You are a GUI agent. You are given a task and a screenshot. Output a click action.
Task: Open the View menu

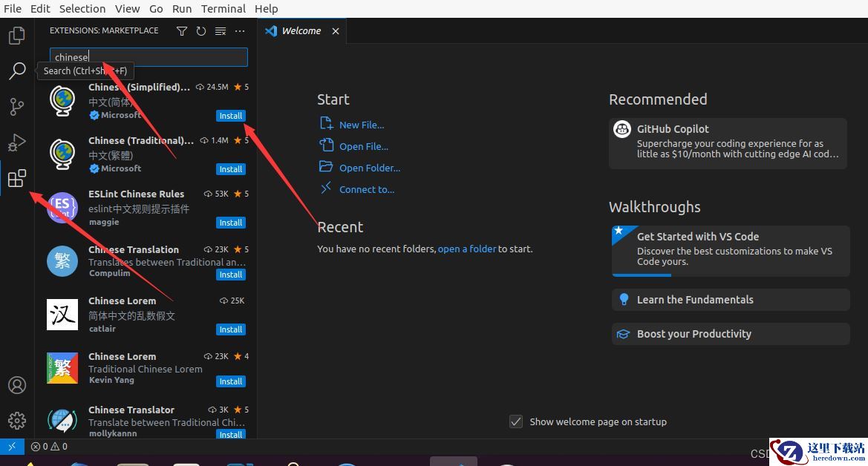coord(127,9)
